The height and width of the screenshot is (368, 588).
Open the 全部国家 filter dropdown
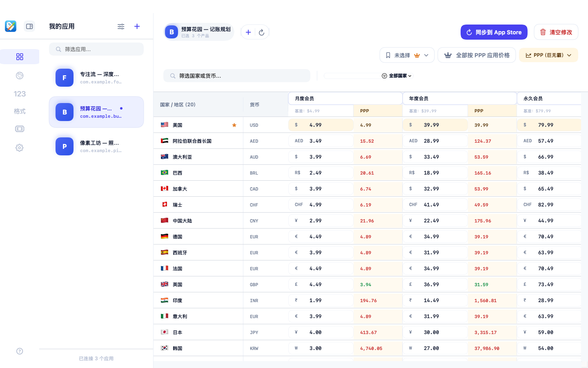397,76
